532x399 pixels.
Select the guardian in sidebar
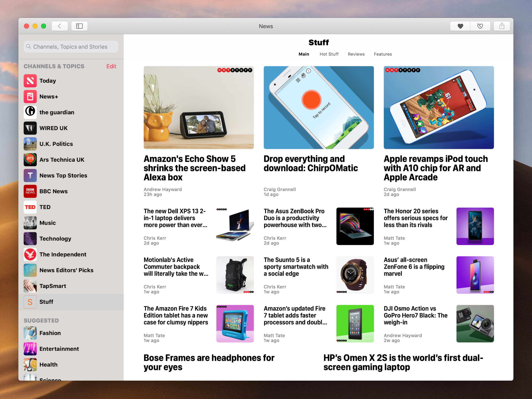[x=71, y=112]
